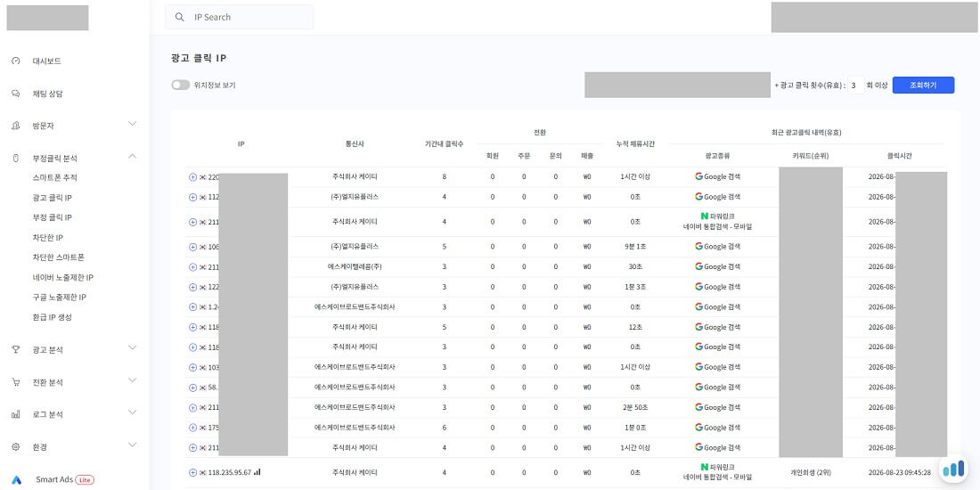Collapse the 부정클릭 분석 menu chevron
980x490 pixels.
point(132,156)
